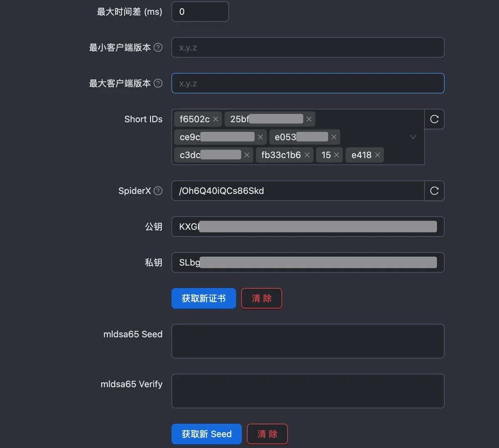Click the Short IDs label

143,119
